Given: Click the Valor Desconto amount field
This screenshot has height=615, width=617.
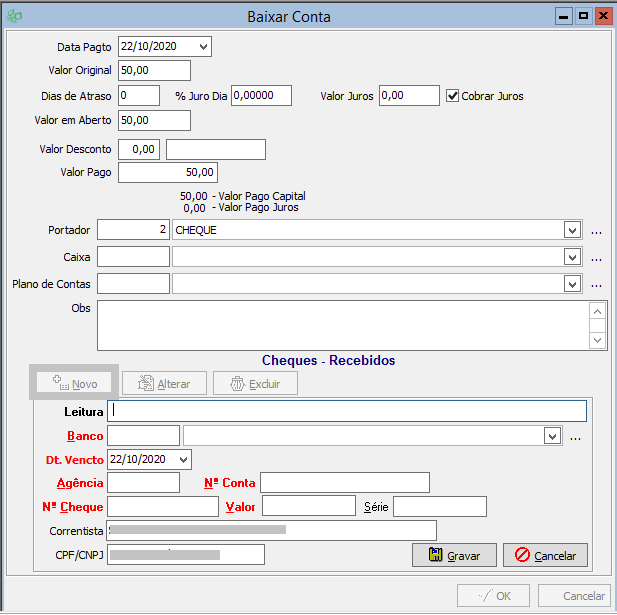Looking at the screenshot, I should (139, 149).
